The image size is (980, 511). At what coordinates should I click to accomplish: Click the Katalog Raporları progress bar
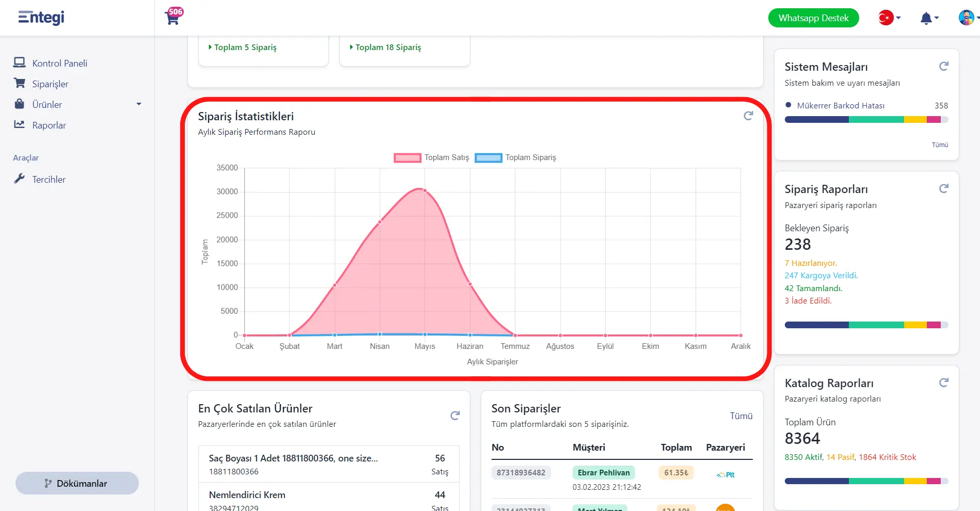click(x=866, y=481)
